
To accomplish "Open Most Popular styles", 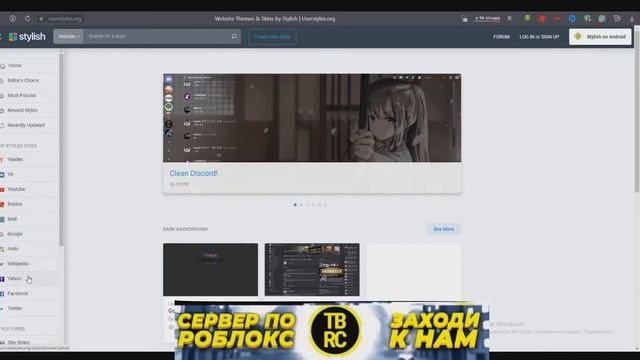I will click(x=22, y=96).
